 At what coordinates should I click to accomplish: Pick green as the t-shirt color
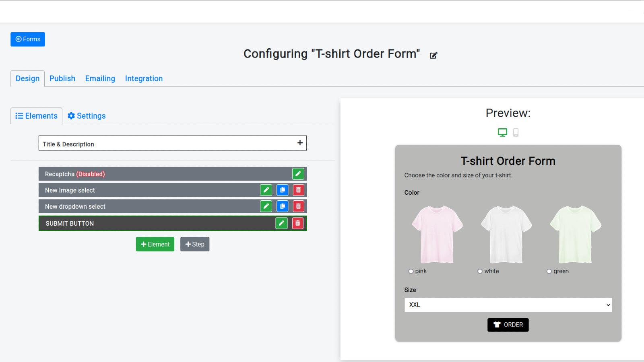[549, 271]
